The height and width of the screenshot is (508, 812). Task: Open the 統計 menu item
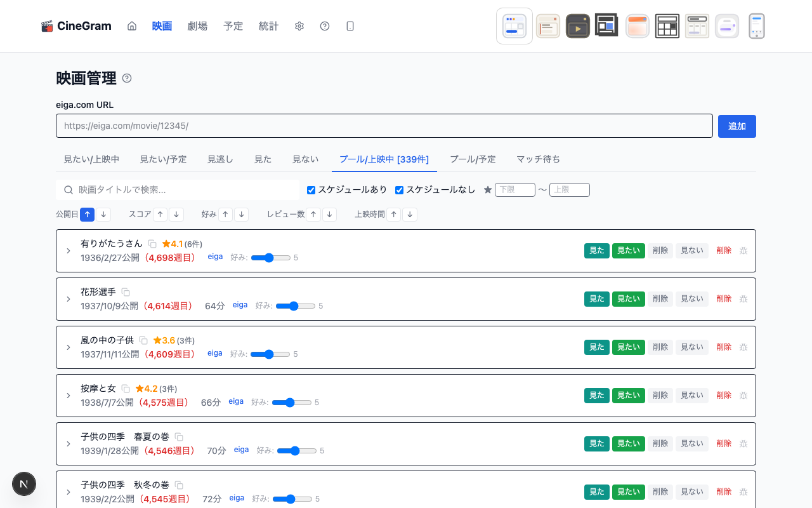268,26
